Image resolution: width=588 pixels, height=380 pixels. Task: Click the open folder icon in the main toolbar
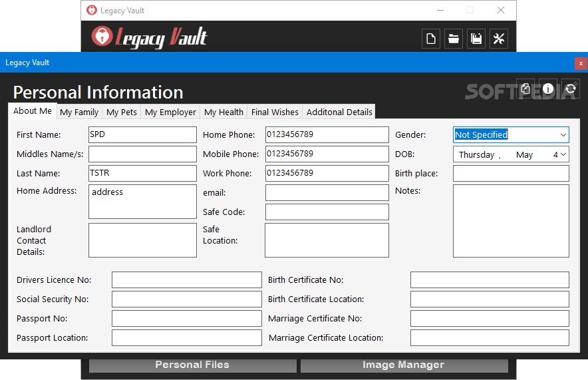454,39
